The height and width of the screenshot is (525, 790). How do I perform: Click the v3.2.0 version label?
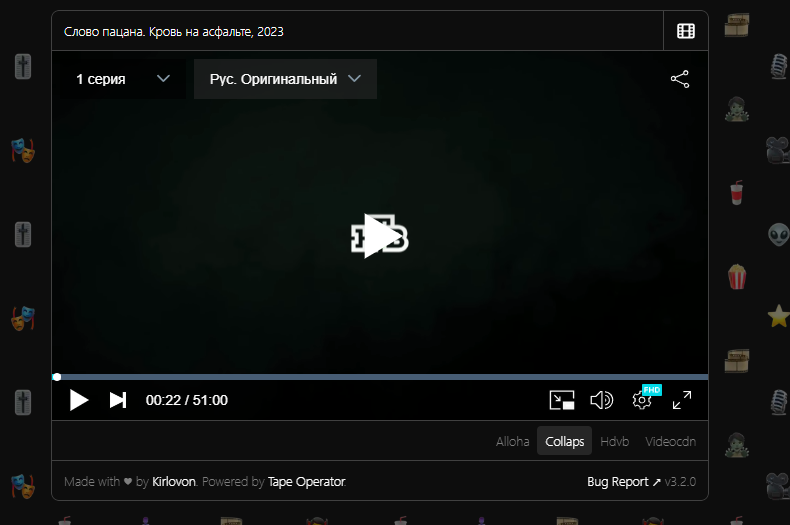pyautogui.click(x=680, y=482)
